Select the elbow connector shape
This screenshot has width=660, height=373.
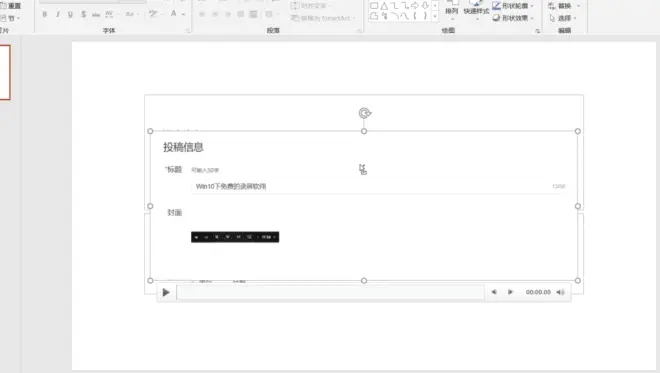click(x=394, y=6)
